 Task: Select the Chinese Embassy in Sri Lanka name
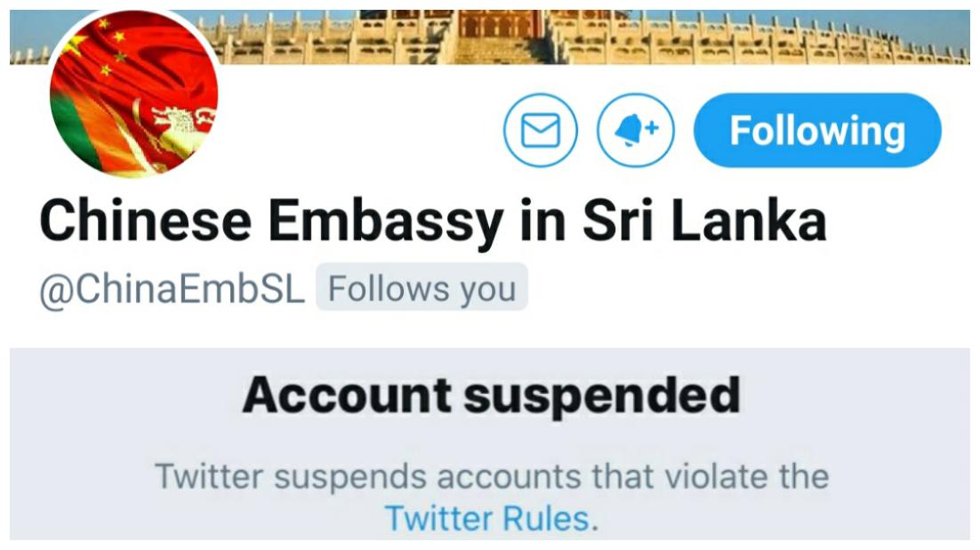(x=432, y=222)
